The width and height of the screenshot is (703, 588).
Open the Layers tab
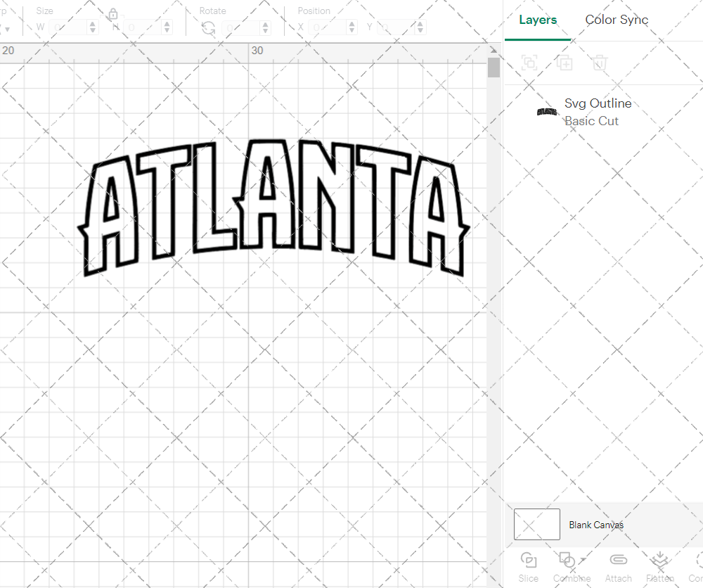pos(537,20)
